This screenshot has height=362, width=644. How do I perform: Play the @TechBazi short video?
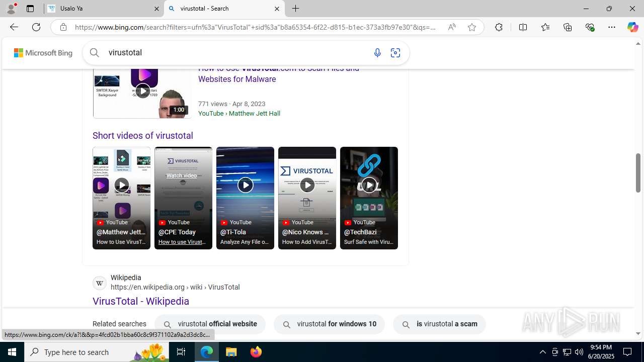click(x=369, y=198)
